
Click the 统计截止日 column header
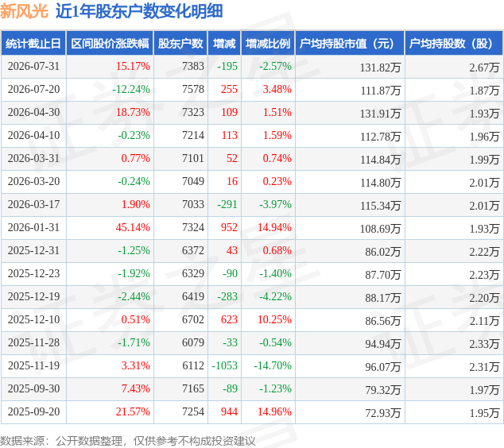pyautogui.click(x=33, y=44)
